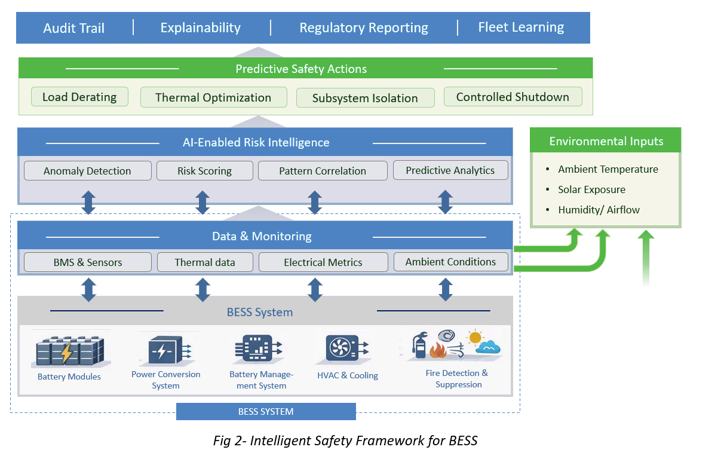This screenshot has width=721, height=465.
Task: Click the Power Conversion System icon
Action: pos(169,350)
